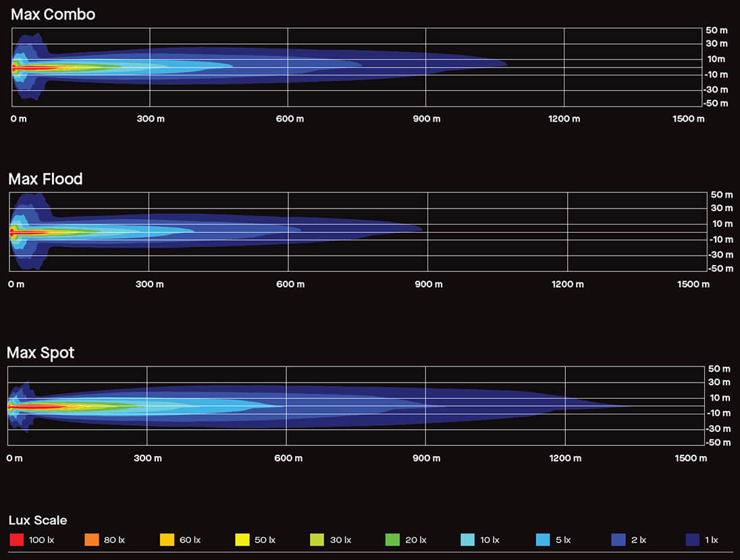Click the 10 lx light cyan swatch
740x560 pixels.
(467, 540)
